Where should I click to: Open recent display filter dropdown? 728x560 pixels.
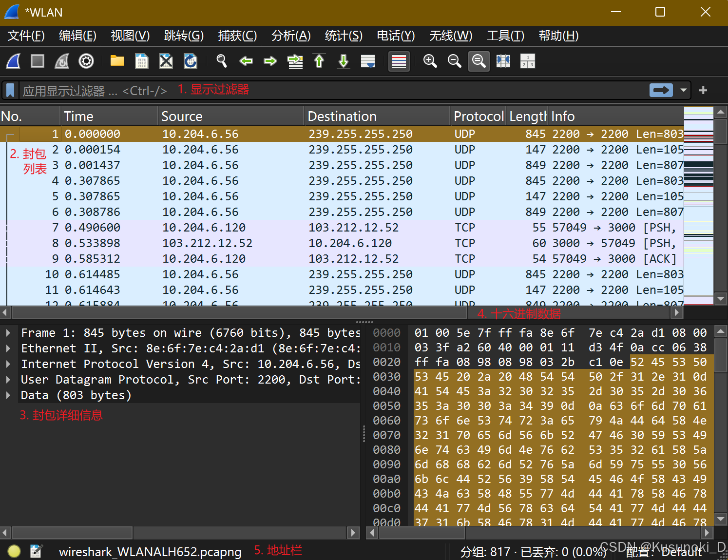point(684,90)
